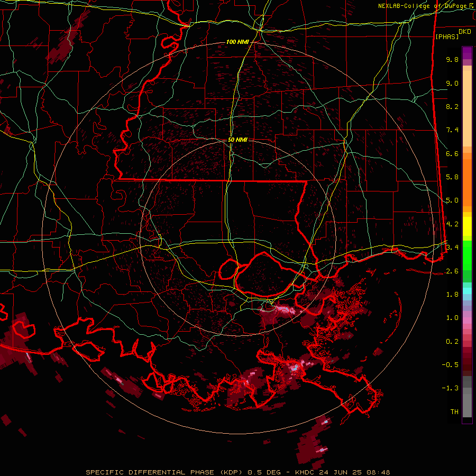Click the [PHAS] legend heading

pyautogui.click(x=447, y=36)
